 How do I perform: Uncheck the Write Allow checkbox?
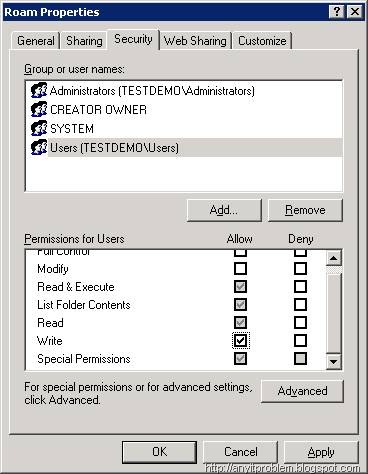click(240, 341)
